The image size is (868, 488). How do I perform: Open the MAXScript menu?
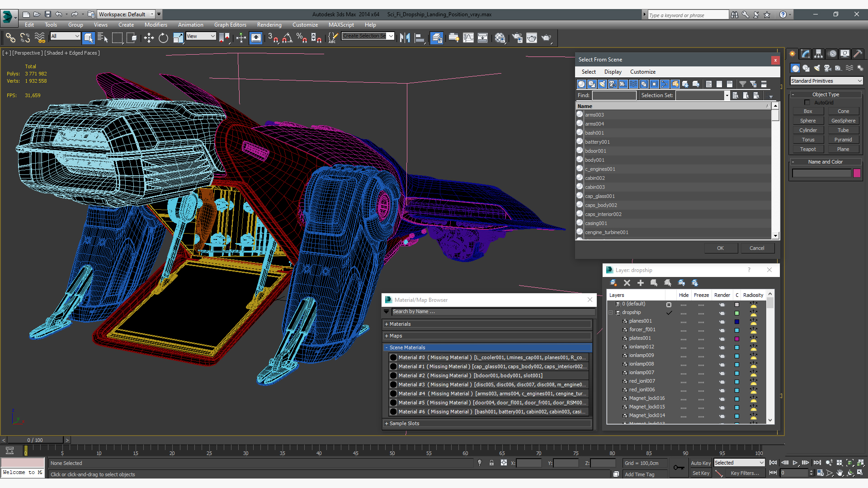click(341, 25)
